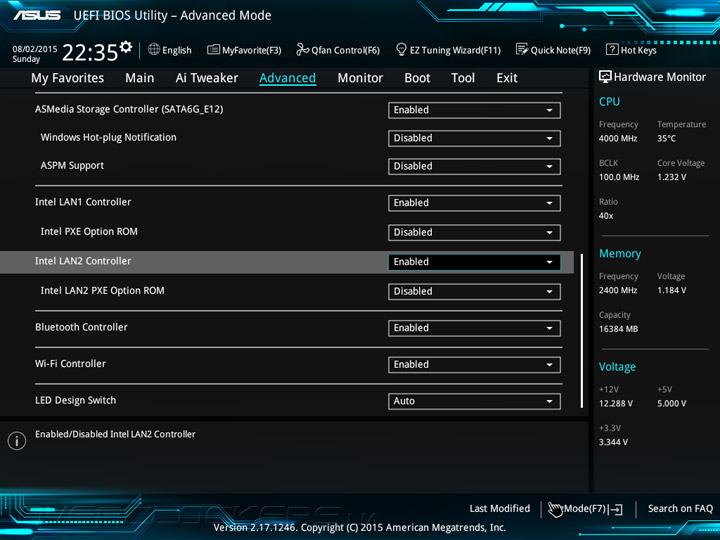720x540 pixels.
Task: Switch to Monitor tab
Action: click(360, 78)
